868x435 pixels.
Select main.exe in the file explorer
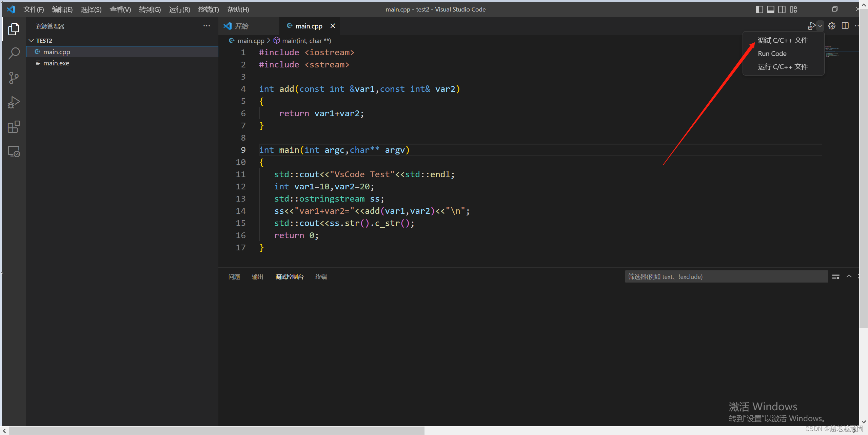point(122,63)
